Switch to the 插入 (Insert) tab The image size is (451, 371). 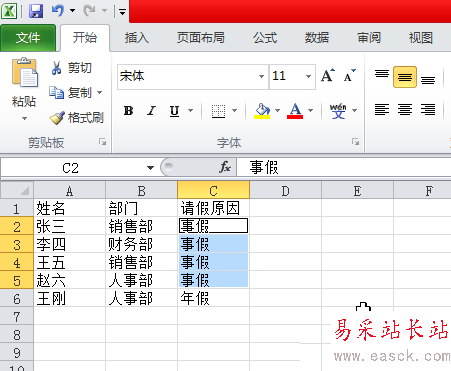[x=136, y=38]
